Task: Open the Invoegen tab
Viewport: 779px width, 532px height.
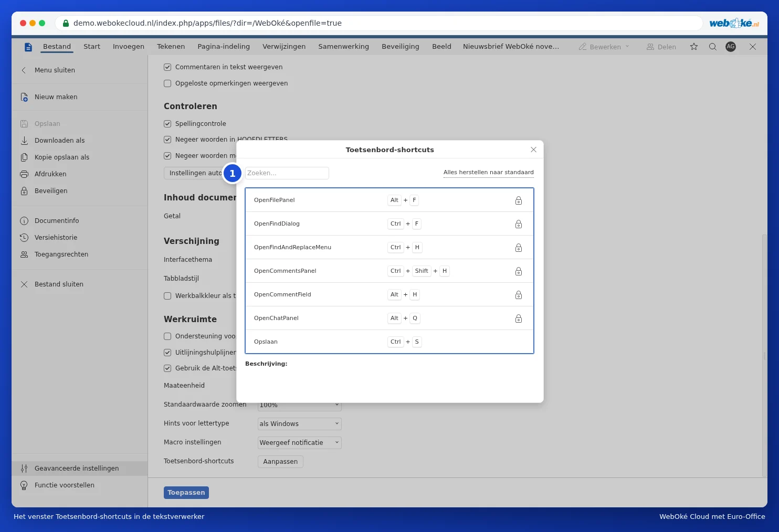Action: click(x=129, y=47)
